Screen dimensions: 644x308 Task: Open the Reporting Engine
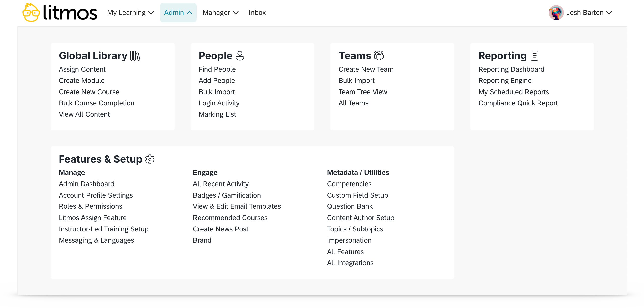[505, 80]
